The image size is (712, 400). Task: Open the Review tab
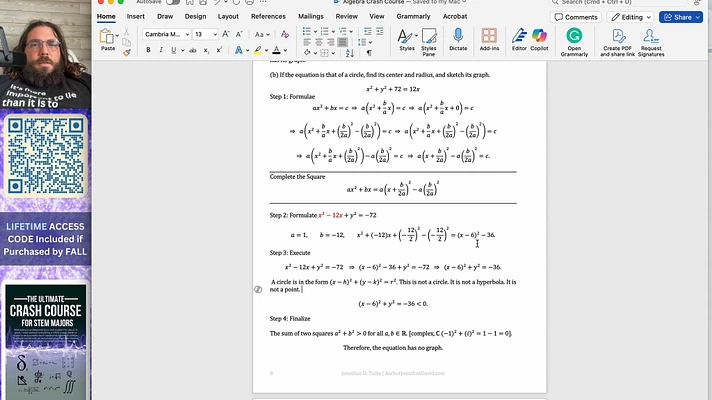(346, 16)
